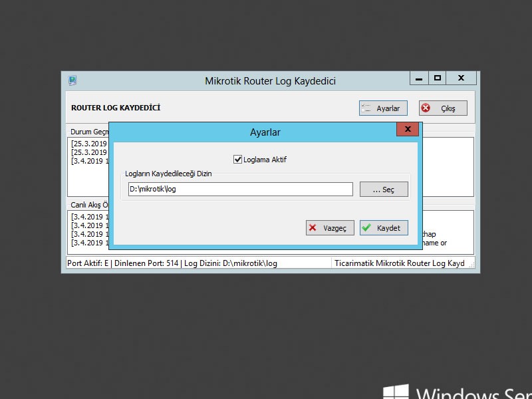
Task: Click Dinlenen Port: 514 in status bar
Action: 146,263
